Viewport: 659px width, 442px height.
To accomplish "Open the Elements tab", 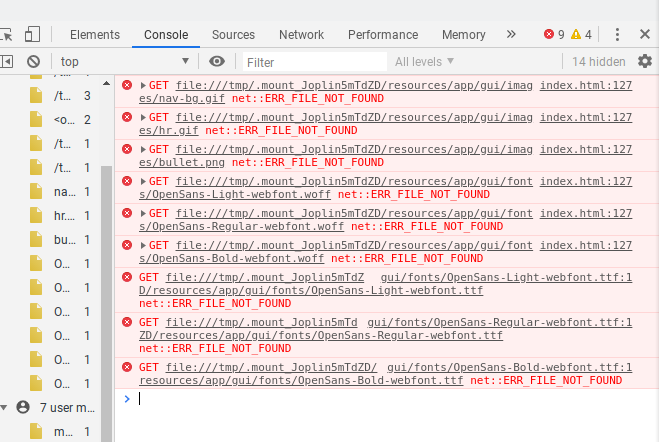I will point(95,34).
